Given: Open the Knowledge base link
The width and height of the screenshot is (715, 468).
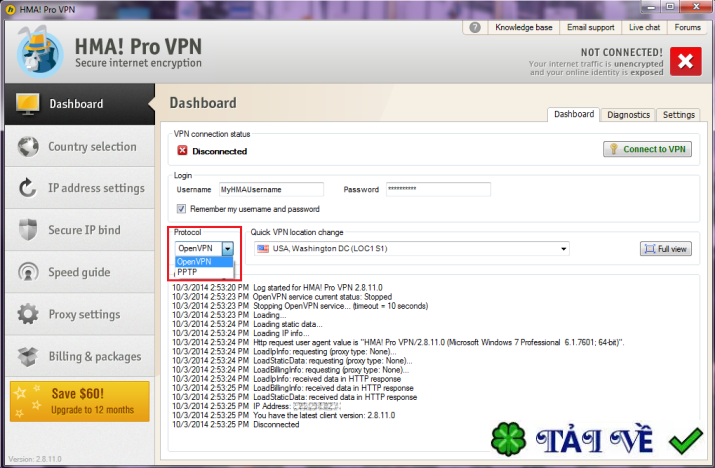Looking at the screenshot, I should pos(523,27).
